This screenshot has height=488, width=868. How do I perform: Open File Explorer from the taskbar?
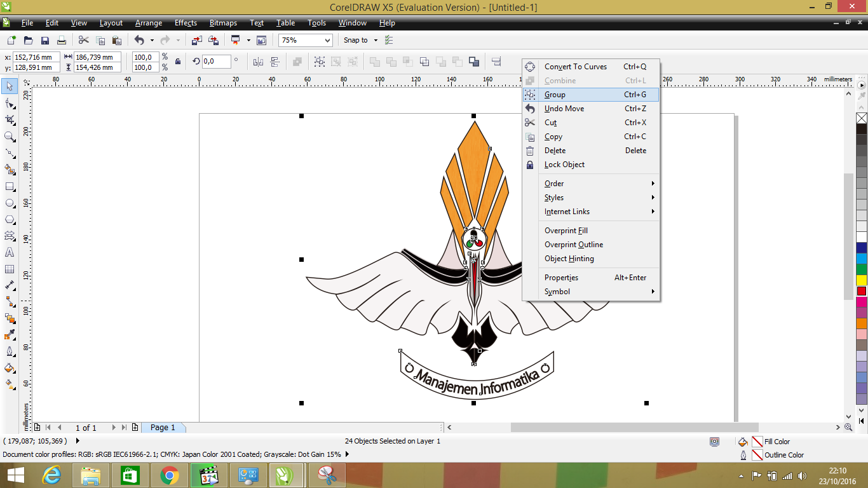pos(91,475)
